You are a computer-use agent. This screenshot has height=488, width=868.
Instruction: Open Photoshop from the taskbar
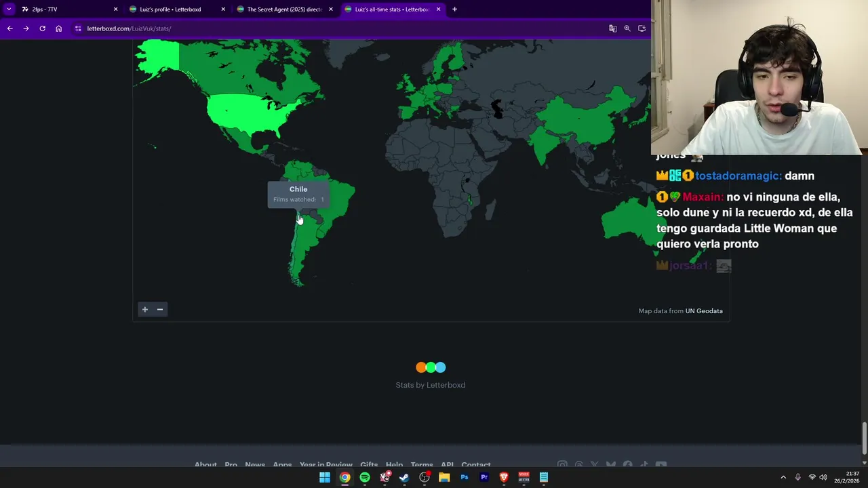[x=464, y=477]
